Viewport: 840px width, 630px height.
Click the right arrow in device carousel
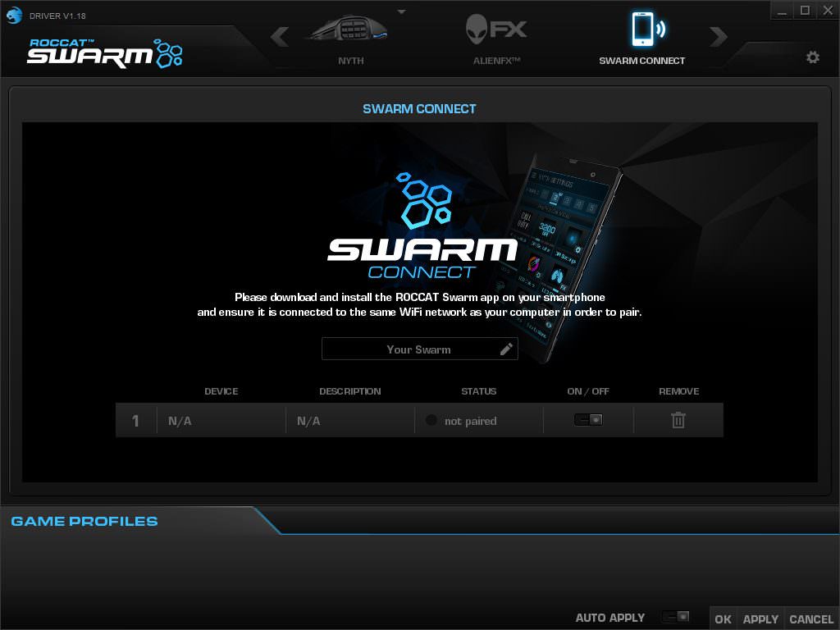point(718,37)
